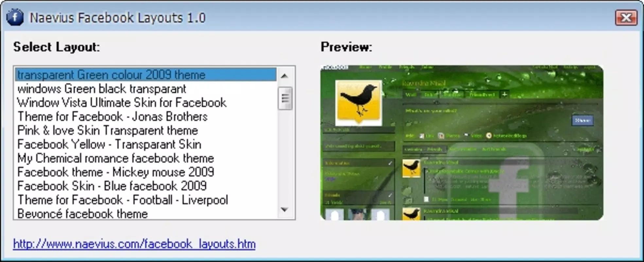Click the layout list scrollbar thumb
Image resolution: width=644 pixels, height=262 pixels.
point(285,98)
